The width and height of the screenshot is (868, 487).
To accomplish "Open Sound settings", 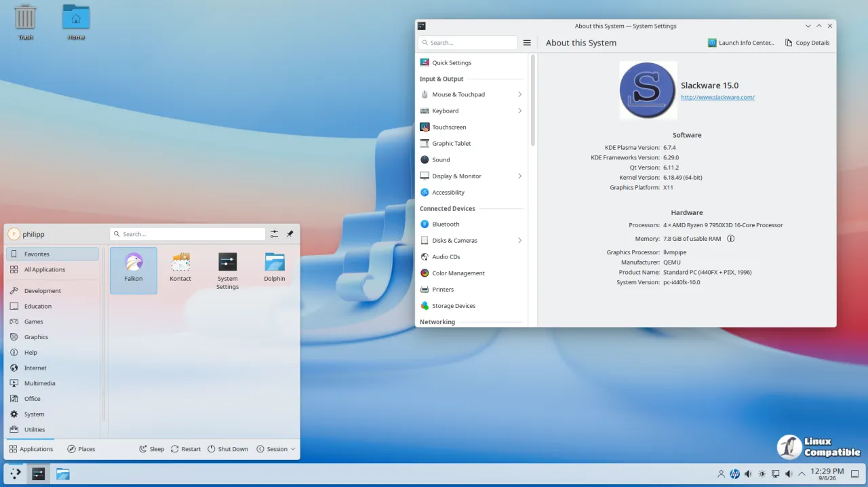I will [x=471, y=159].
